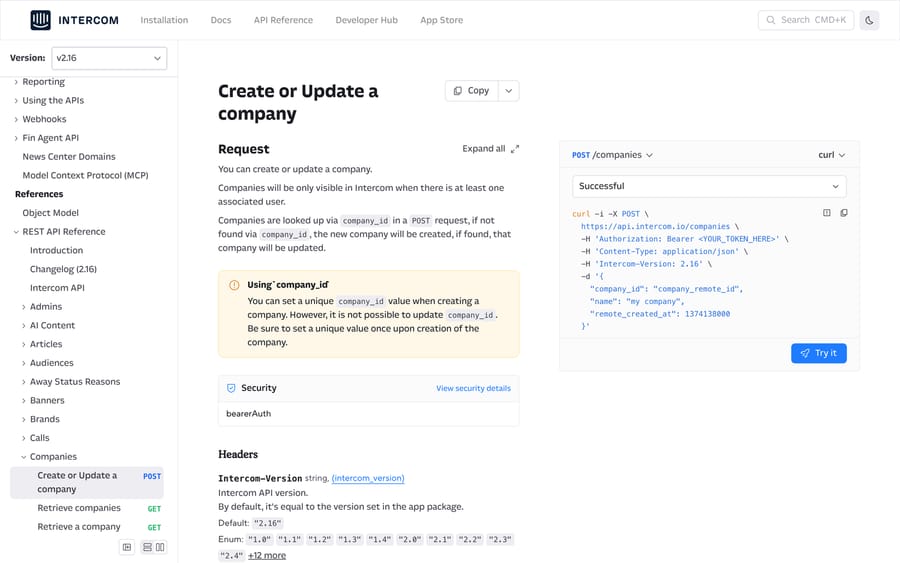
Task: Click the Intercom logo
Action: point(75,20)
